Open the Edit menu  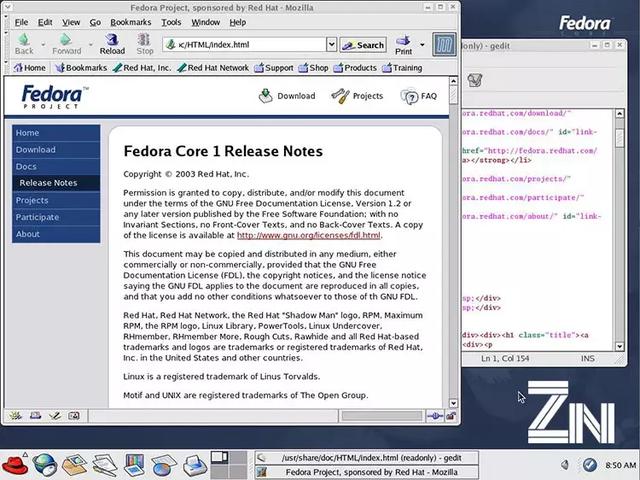tap(45, 22)
